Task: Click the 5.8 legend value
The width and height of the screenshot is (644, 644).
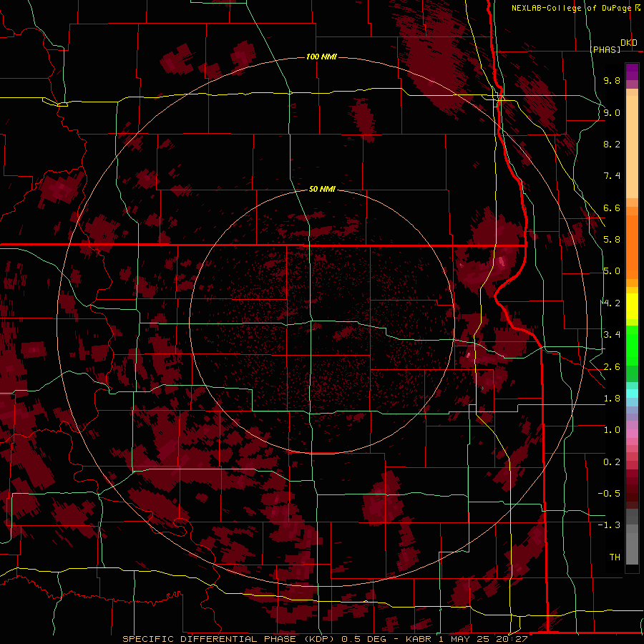Action: tap(612, 240)
